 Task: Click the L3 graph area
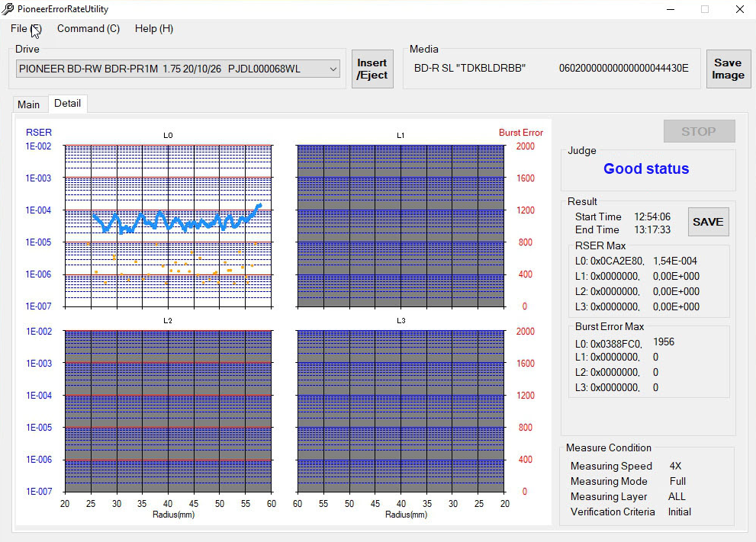click(x=401, y=411)
